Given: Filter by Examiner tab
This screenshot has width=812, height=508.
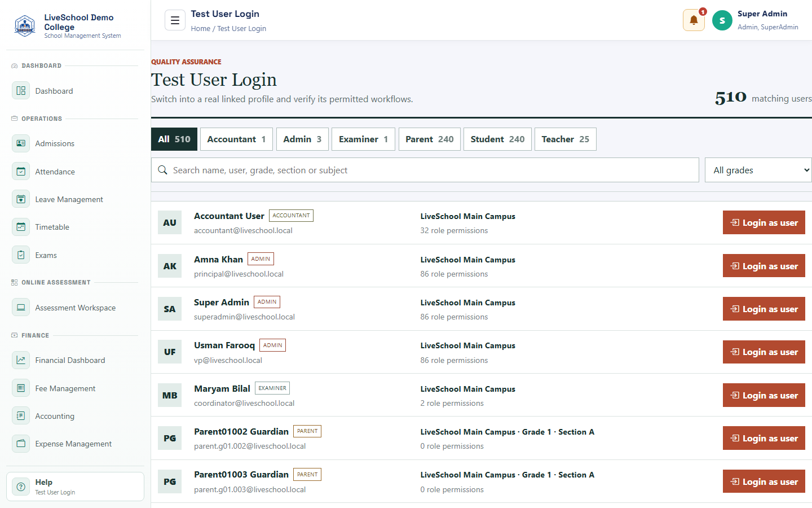Looking at the screenshot, I should (363, 139).
